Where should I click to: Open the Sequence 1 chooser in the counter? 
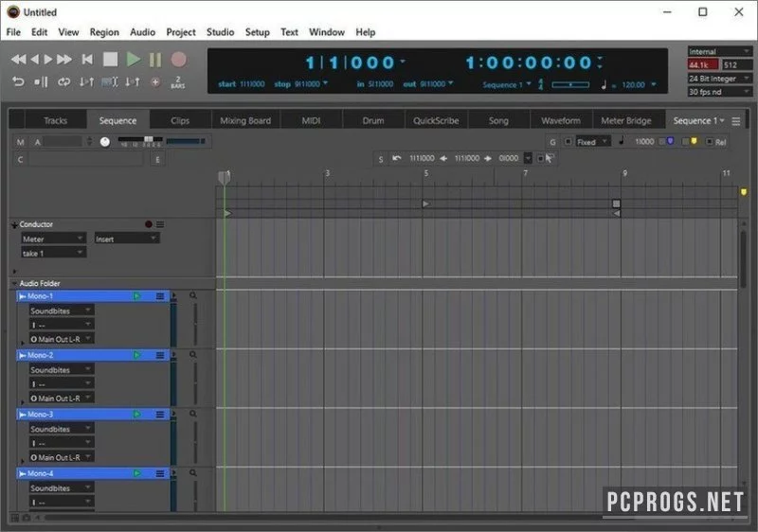point(506,84)
